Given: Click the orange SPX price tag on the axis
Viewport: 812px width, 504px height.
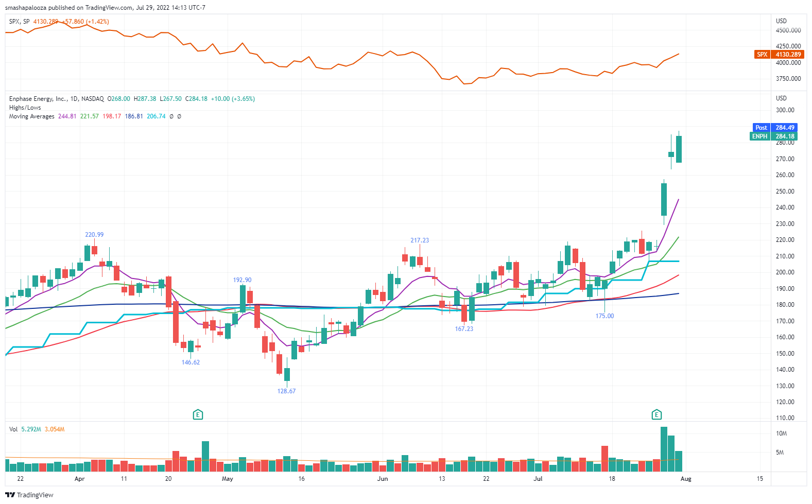Looking at the screenshot, I should click(780, 54).
